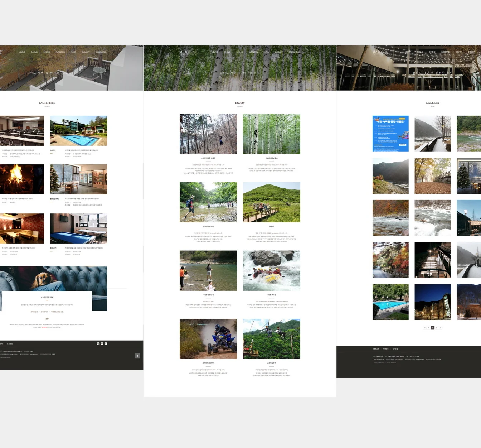Open the stream valley hiking photo

pos(208,202)
